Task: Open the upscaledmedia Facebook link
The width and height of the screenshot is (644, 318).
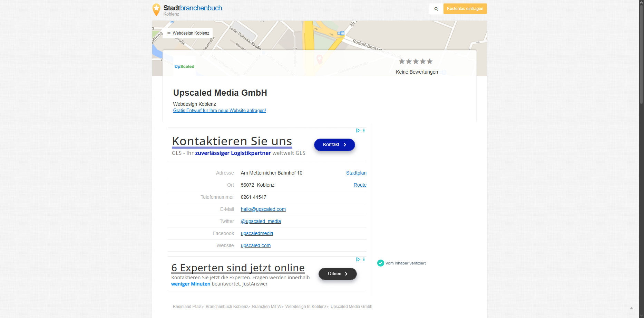Action: 257,233
